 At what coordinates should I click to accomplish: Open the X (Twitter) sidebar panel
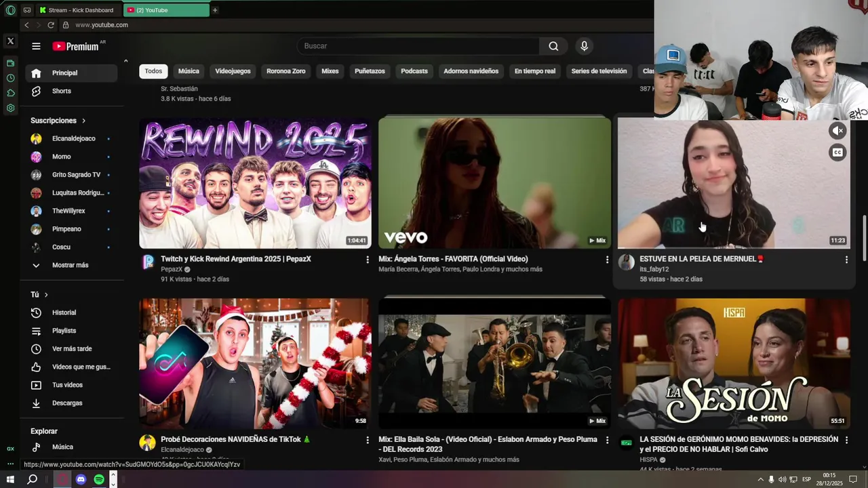(10, 41)
